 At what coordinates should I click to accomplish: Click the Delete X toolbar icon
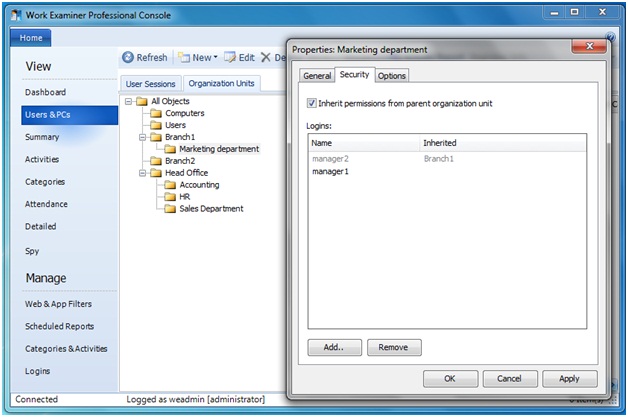point(266,58)
